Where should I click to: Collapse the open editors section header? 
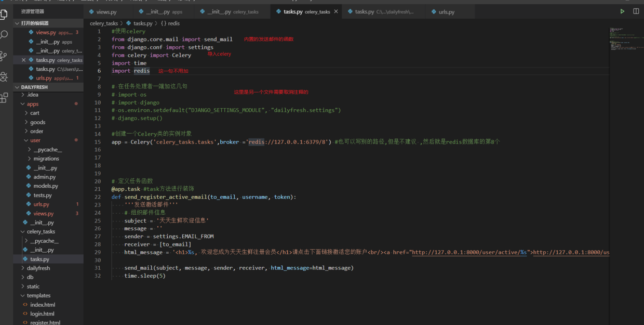(48, 23)
